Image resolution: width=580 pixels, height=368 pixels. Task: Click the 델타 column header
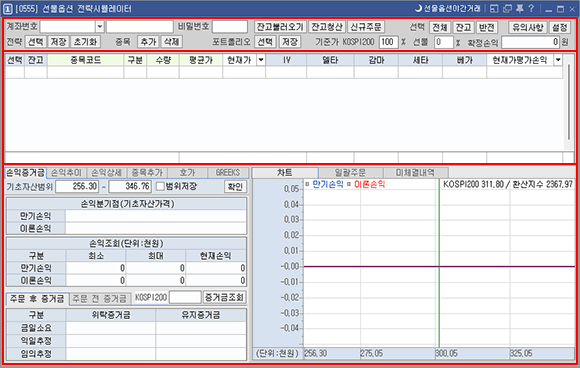click(x=330, y=60)
